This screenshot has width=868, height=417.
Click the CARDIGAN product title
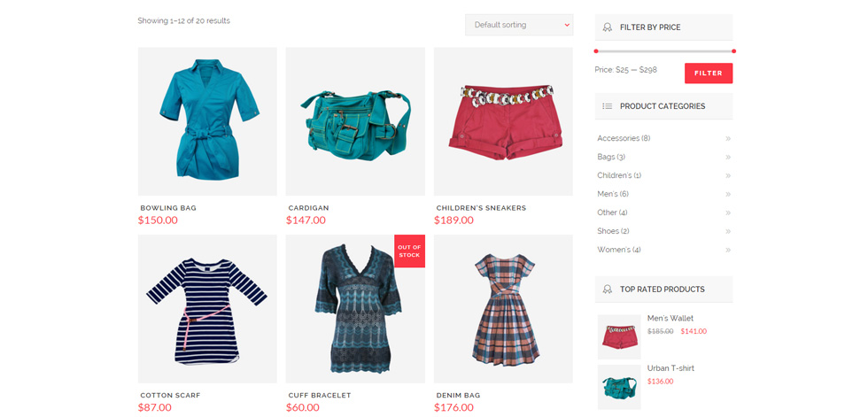[308, 208]
